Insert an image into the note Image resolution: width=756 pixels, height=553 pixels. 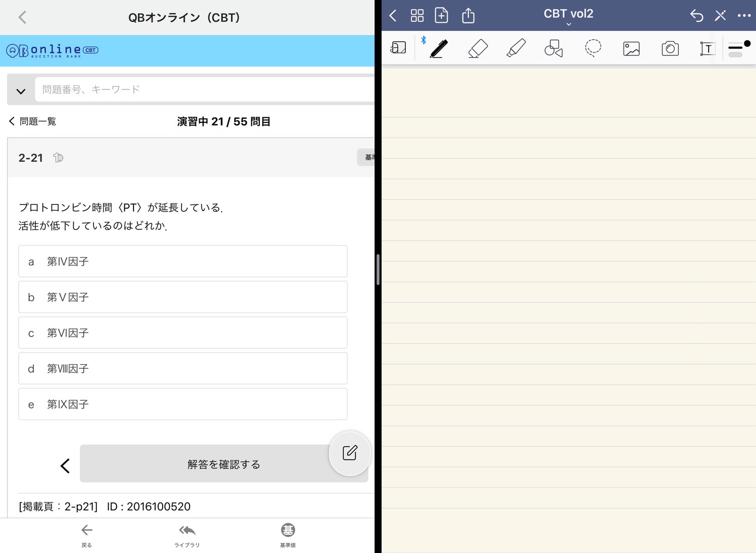click(x=631, y=48)
